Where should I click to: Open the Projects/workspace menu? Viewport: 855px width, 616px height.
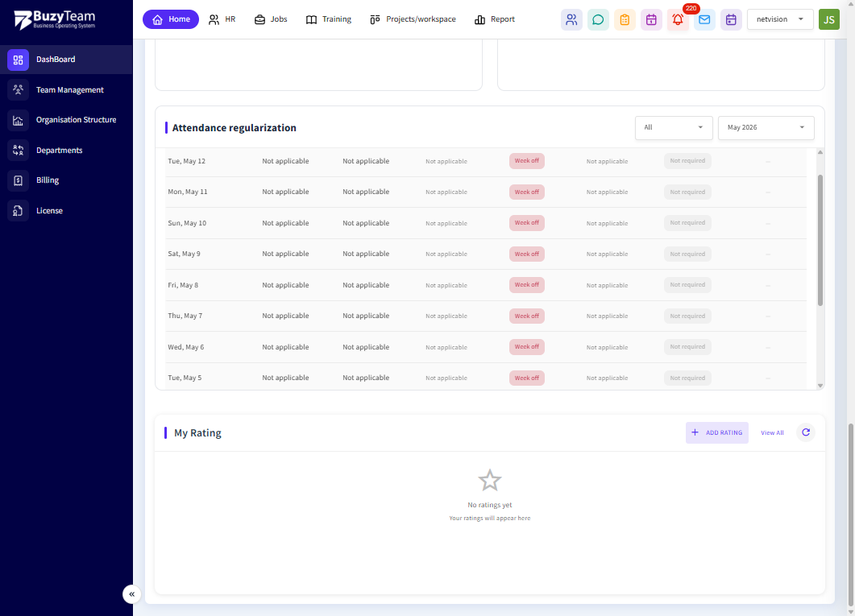[x=413, y=19]
